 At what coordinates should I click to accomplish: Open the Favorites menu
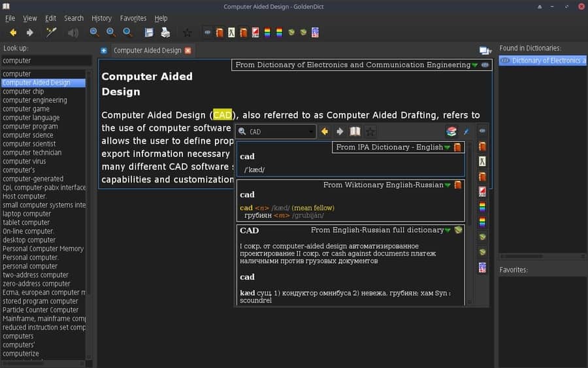click(133, 18)
